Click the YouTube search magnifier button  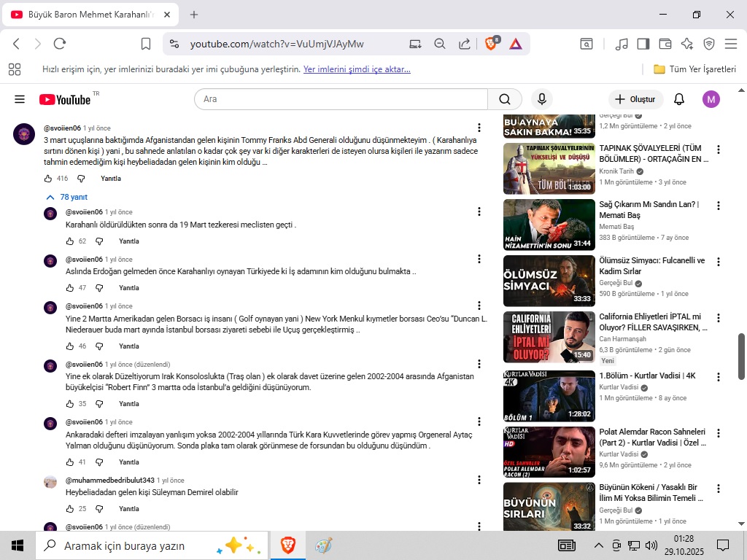505,99
